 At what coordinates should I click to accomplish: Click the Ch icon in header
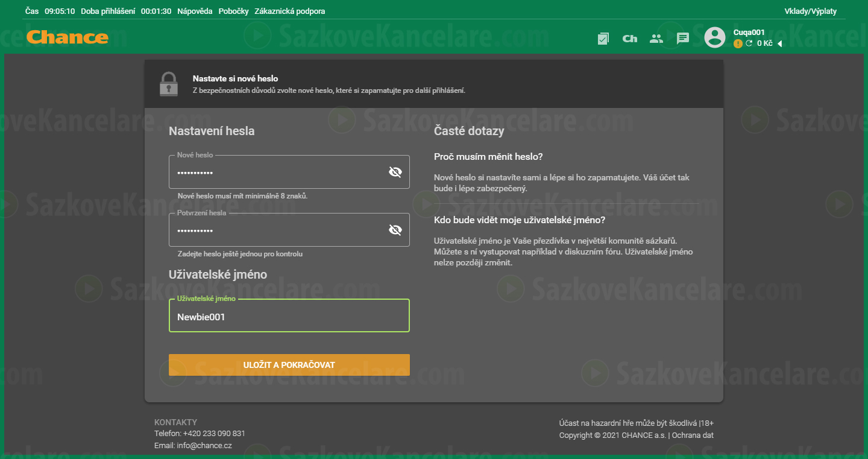pos(630,39)
